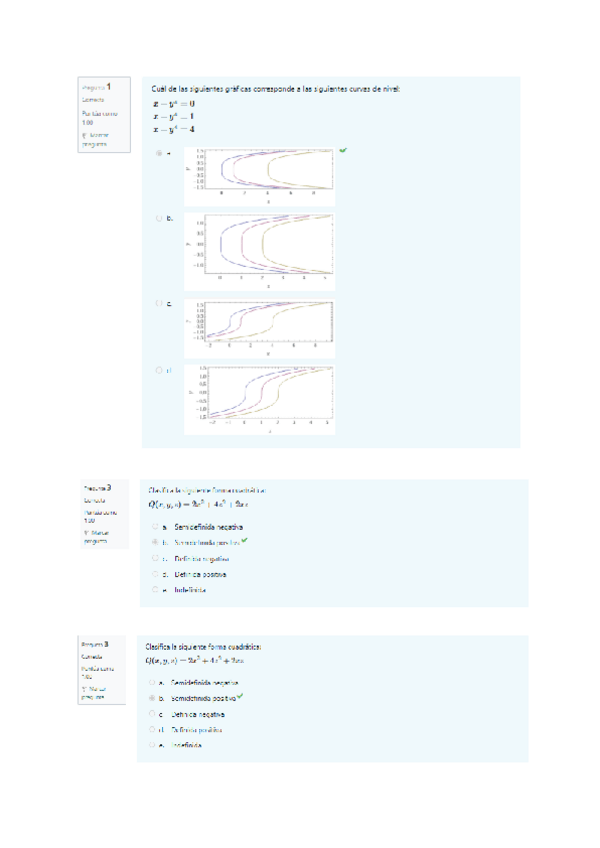The width and height of the screenshot is (600, 848).
Task: Click 'Marcar pregunta' link in the middle question
Action: [x=102, y=535]
